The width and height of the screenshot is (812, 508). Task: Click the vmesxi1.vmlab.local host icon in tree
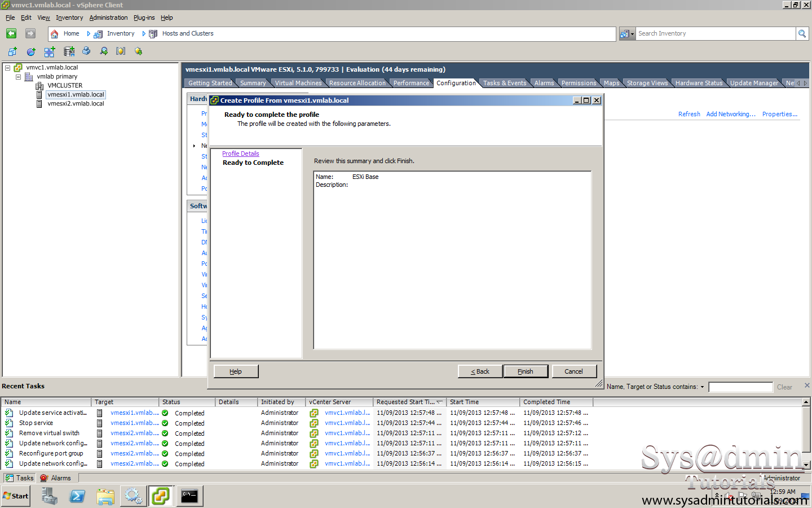(x=39, y=95)
